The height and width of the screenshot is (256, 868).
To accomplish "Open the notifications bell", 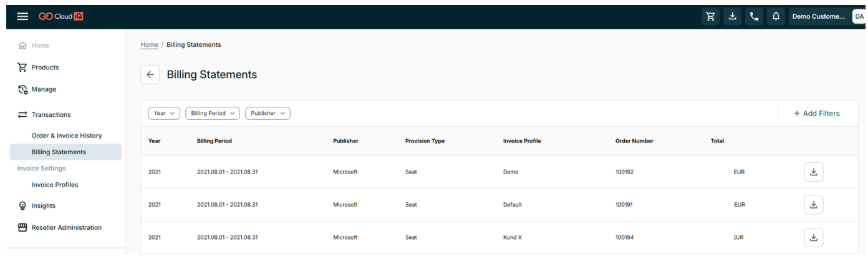I will [776, 17].
